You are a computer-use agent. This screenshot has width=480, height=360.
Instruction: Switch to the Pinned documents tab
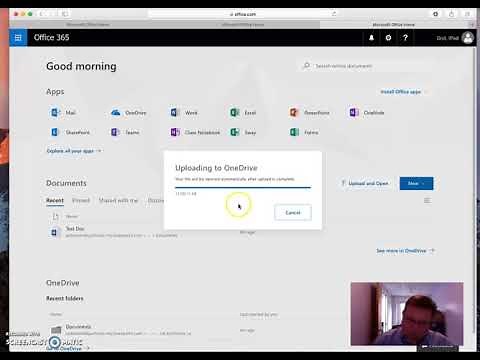coord(81,200)
